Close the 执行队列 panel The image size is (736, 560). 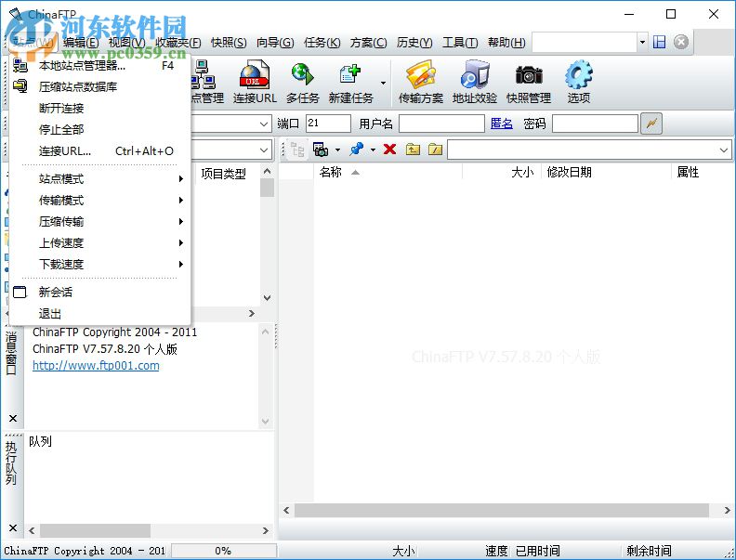[x=13, y=527]
